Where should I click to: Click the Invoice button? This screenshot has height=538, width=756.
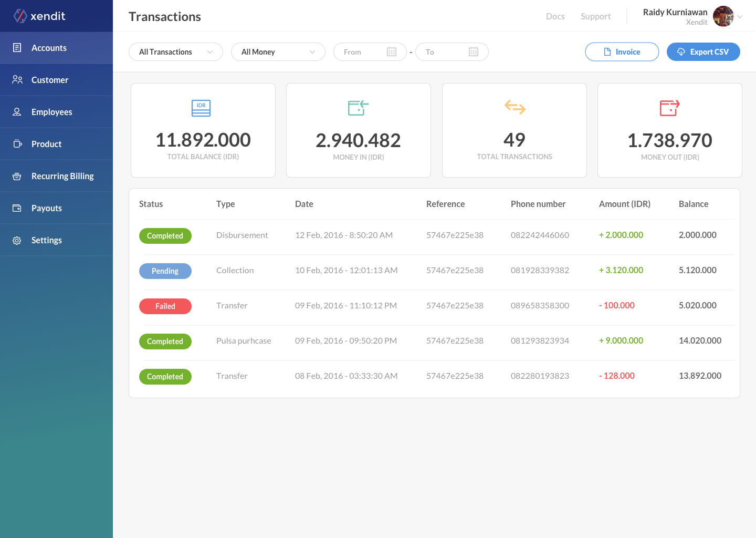(622, 51)
